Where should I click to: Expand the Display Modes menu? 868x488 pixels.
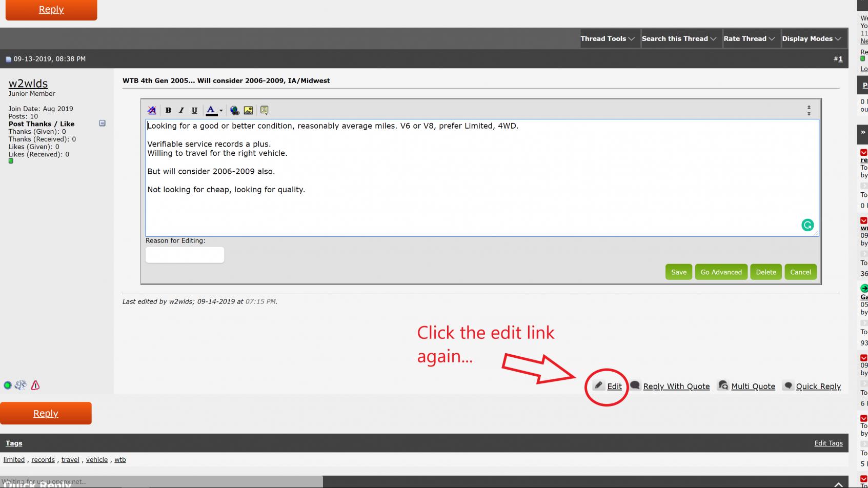(x=812, y=38)
